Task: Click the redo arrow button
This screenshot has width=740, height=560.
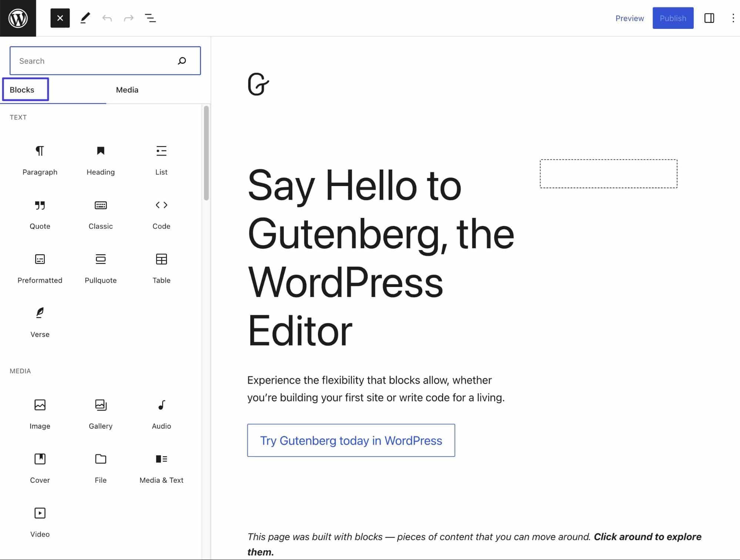Action: 128,18
